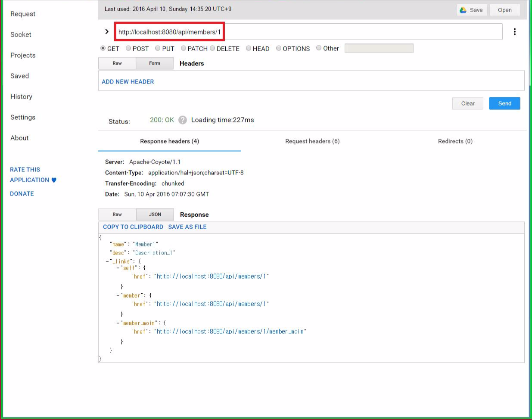532x420 pixels.
Task: Select the HEAD method radio button
Action: click(249, 48)
